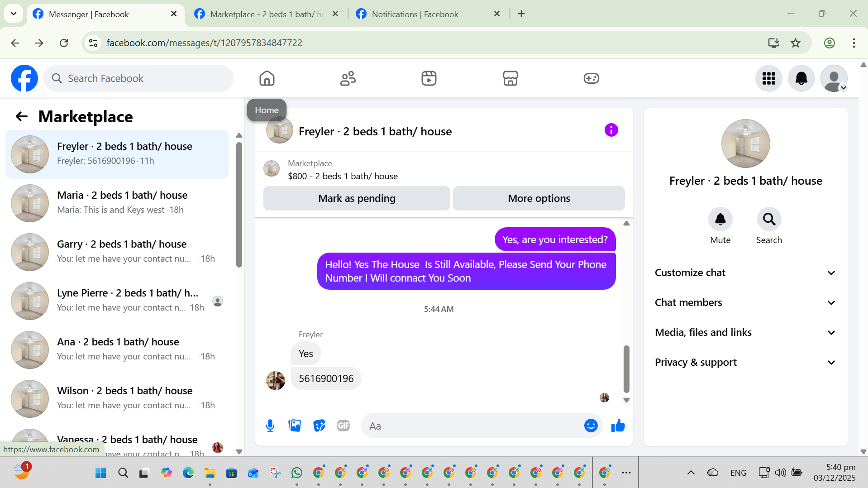Select the Freyler conversation in list
The height and width of the screenshot is (488, 868).
pyautogui.click(x=117, y=154)
